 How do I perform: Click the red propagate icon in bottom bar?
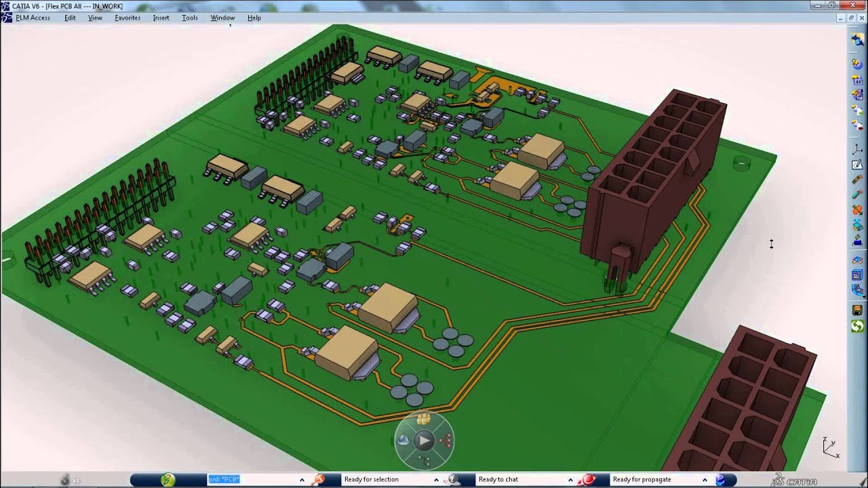point(588,480)
